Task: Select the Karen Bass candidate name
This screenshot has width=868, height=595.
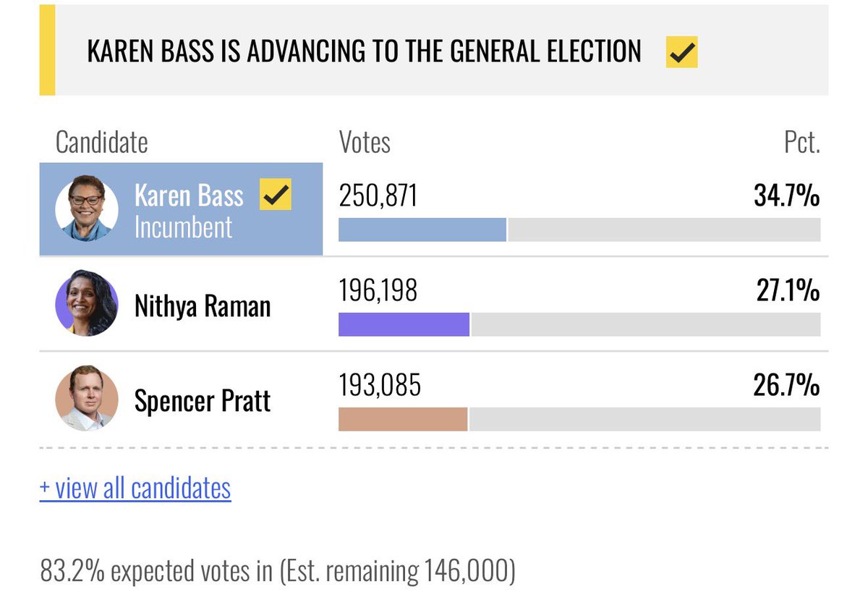Action: coord(189,195)
